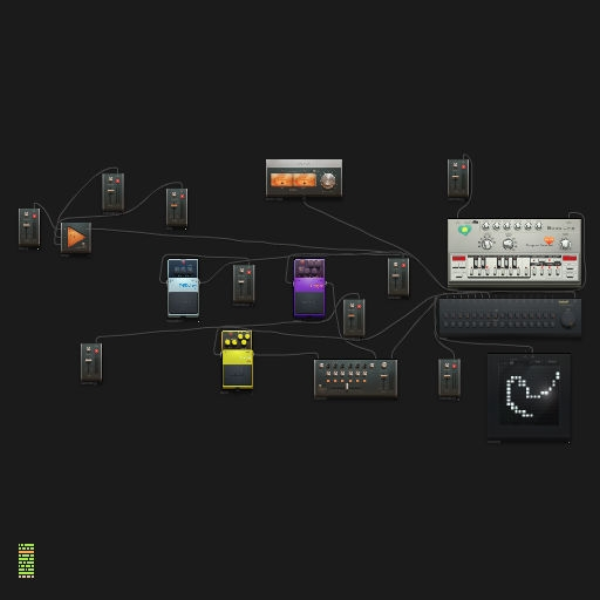Screen dimensions: 600x600
Task: Click the large round knob on the dark 16-channel mixer
Action: click(x=568, y=317)
